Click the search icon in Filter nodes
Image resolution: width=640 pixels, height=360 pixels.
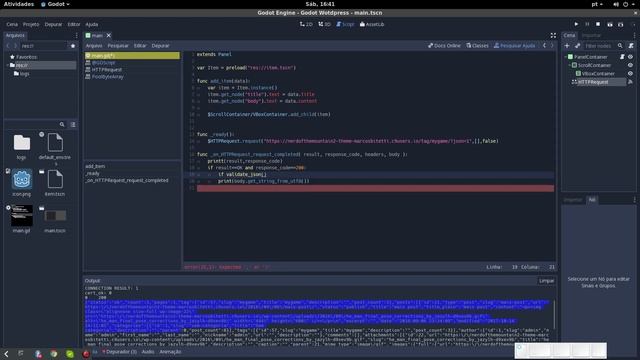620,46
